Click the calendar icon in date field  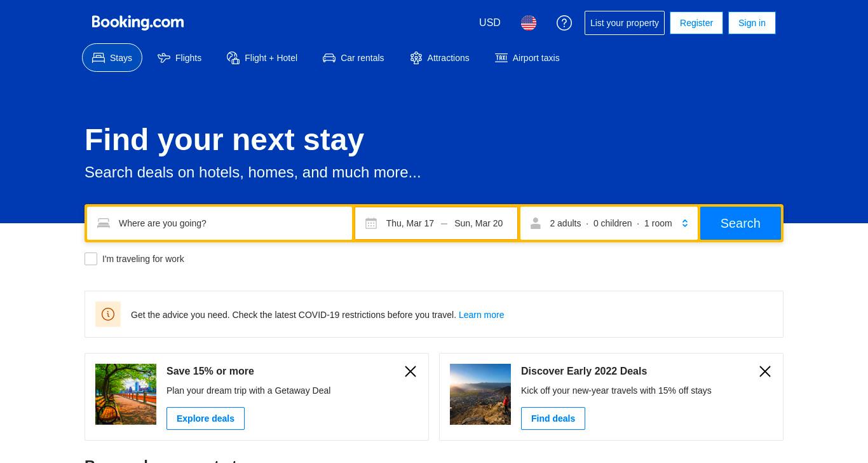tap(371, 223)
